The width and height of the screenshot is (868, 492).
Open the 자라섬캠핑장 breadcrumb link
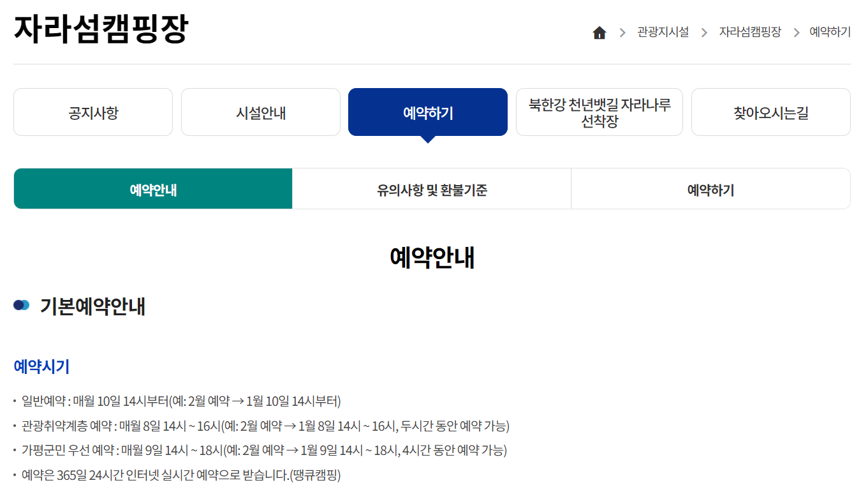[749, 32]
